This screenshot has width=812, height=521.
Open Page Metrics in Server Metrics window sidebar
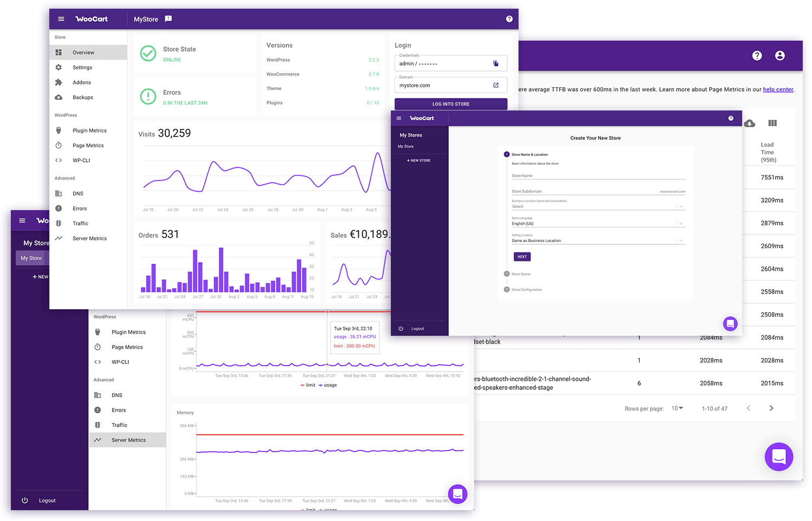(x=128, y=347)
